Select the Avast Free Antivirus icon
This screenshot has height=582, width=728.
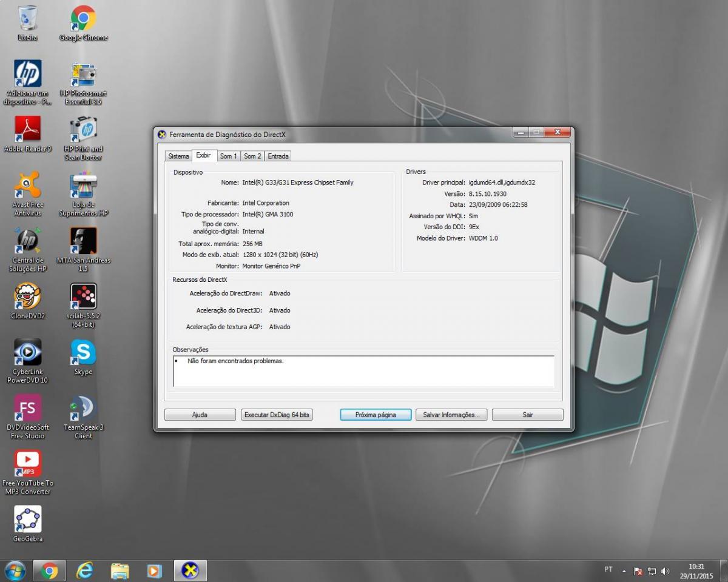(27, 194)
